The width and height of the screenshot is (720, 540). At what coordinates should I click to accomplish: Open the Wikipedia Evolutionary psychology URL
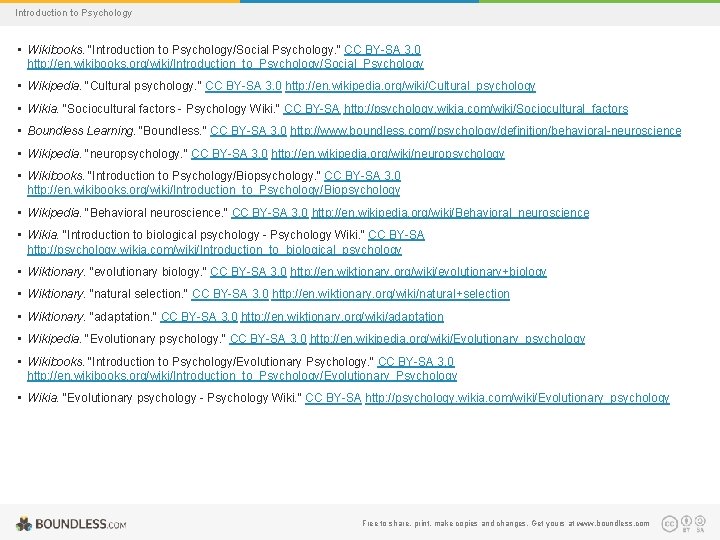[x=447, y=339]
